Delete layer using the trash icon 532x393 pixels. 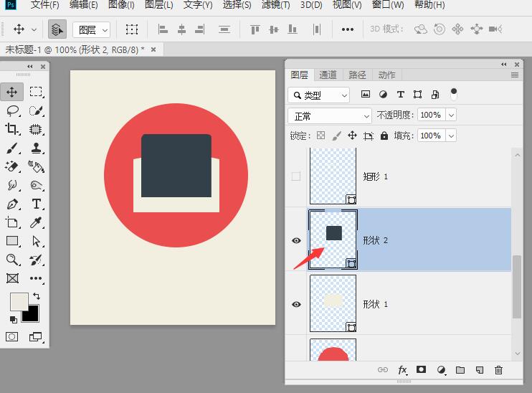[499, 370]
